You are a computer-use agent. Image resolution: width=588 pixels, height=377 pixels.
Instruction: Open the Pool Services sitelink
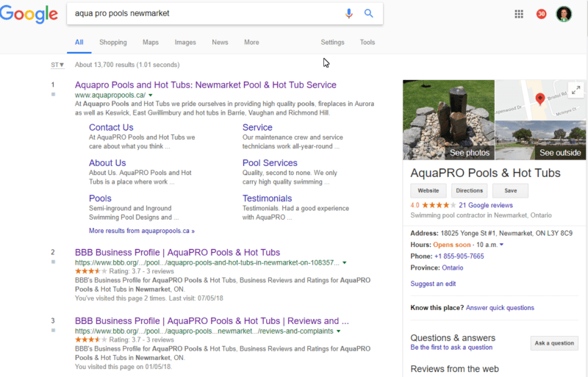tap(270, 163)
